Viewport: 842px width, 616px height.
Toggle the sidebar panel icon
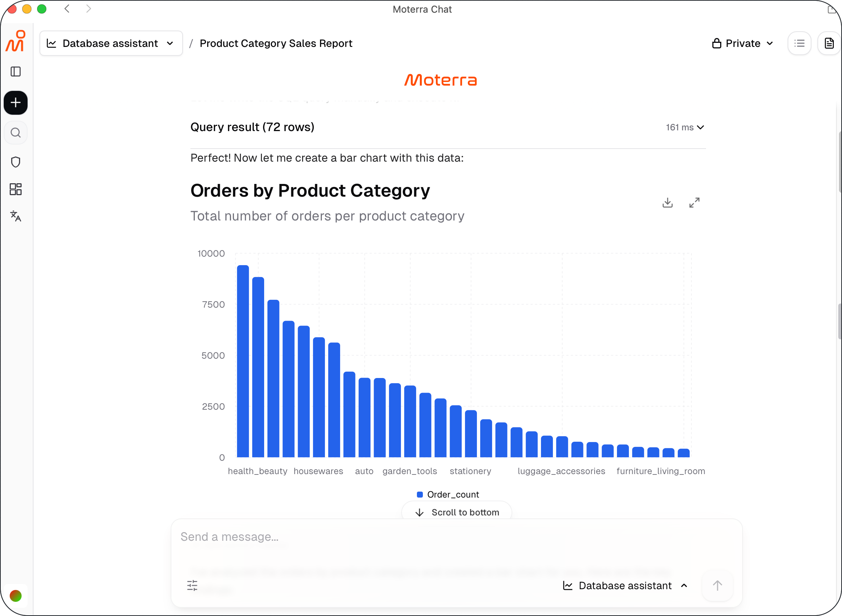16,72
